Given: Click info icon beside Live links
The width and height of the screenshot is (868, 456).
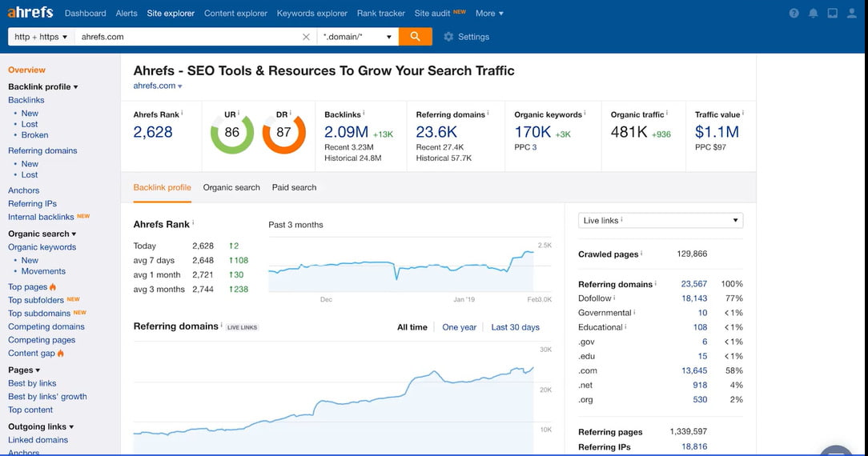Looking at the screenshot, I should pyautogui.click(x=621, y=219).
